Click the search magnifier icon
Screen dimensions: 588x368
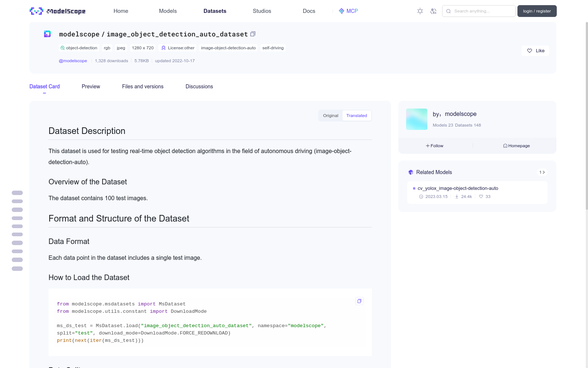(448, 11)
